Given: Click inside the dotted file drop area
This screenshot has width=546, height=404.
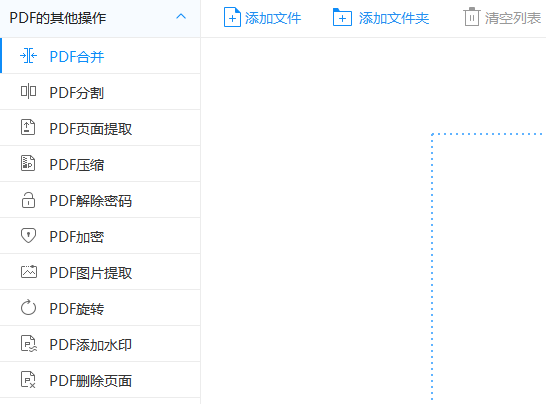Looking at the screenshot, I should [x=489, y=266].
